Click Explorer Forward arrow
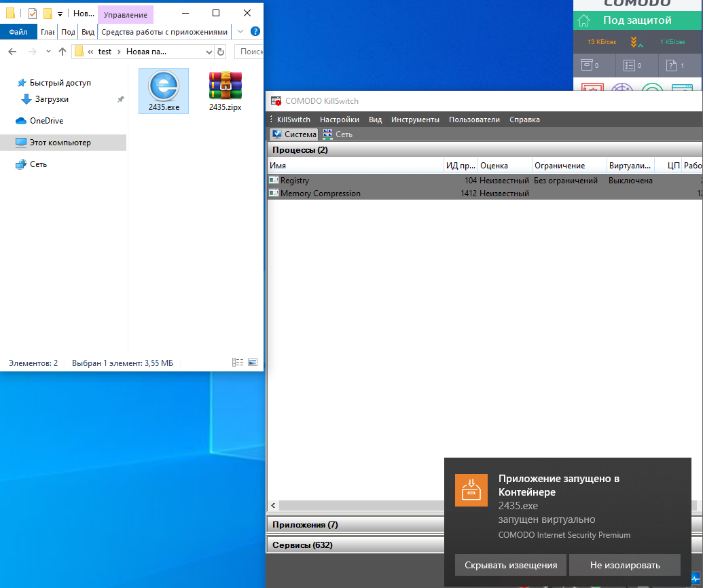The height and width of the screenshot is (588, 703). click(x=33, y=52)
